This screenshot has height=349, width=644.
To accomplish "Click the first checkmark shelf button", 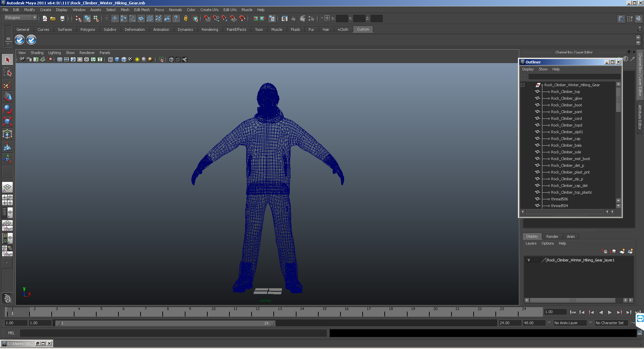I will click(20, 40).
